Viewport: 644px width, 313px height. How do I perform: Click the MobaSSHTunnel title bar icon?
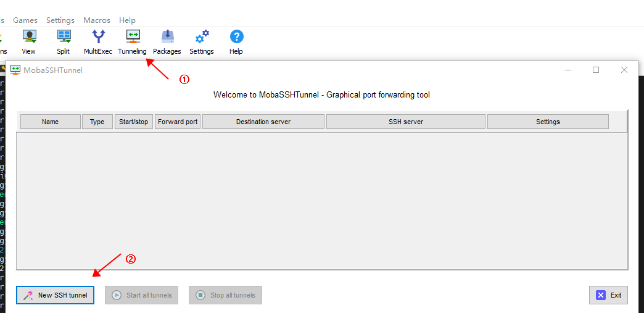click(x=15, y=70)
